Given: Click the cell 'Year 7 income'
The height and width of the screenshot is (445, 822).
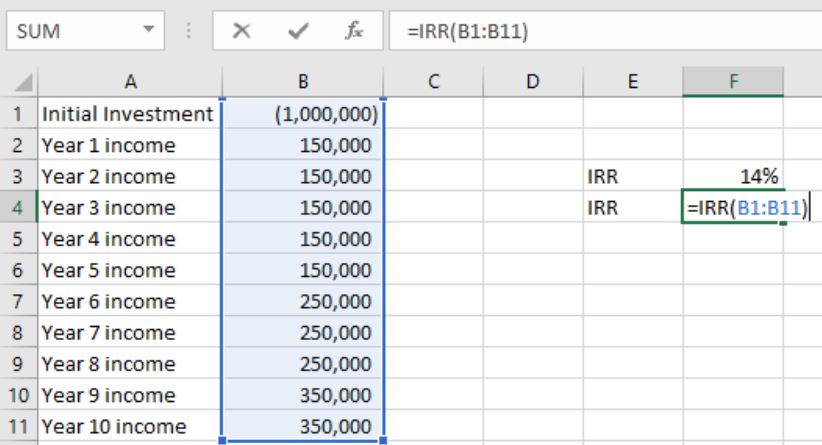Looking at the screenshot, I should point(130,332).
